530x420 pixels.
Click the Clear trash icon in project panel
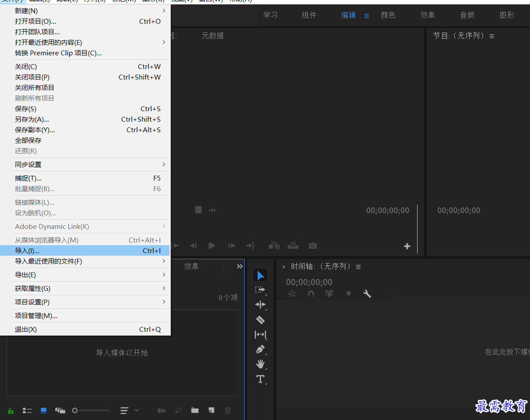228,410
